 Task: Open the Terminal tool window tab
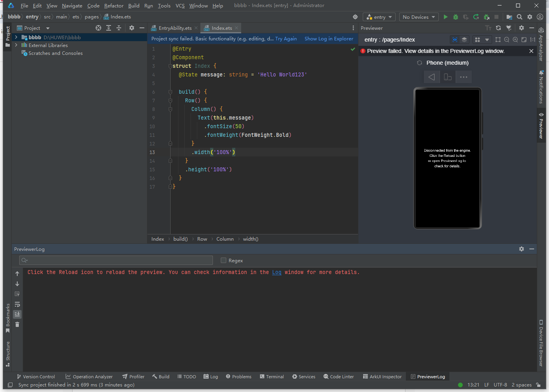click(x=272, y=377)
